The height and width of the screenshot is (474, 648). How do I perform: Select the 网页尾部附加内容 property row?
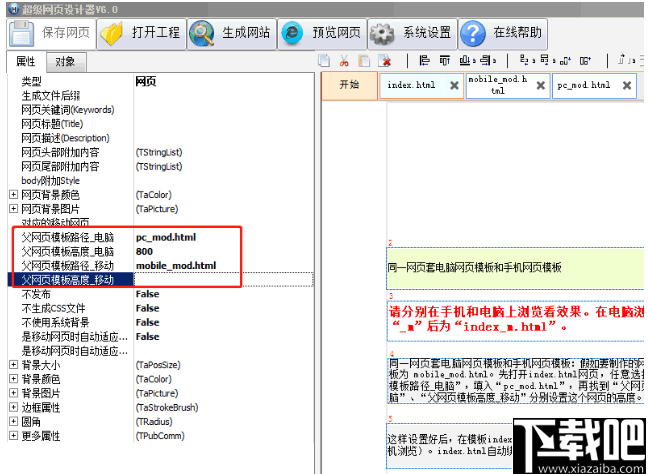point(160,167)
